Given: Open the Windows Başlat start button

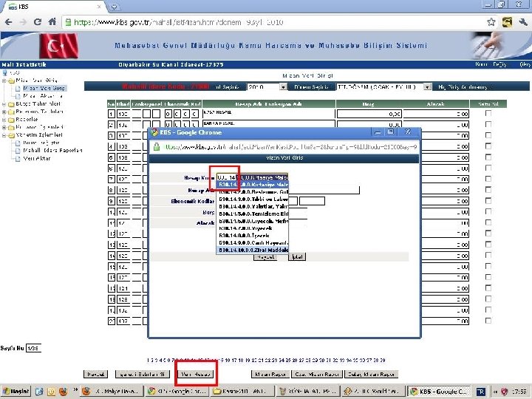Looking at the screenshot, I should point(16,391).
